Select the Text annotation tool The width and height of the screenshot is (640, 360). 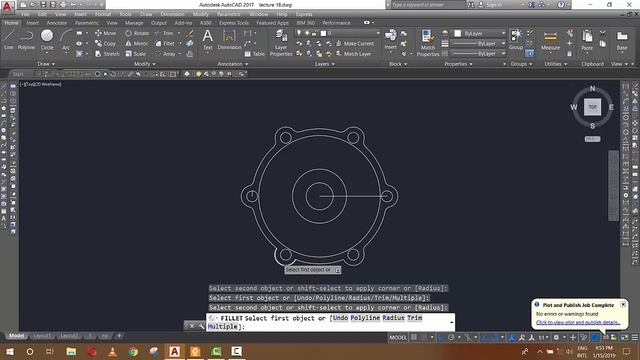tap(208, 40)
